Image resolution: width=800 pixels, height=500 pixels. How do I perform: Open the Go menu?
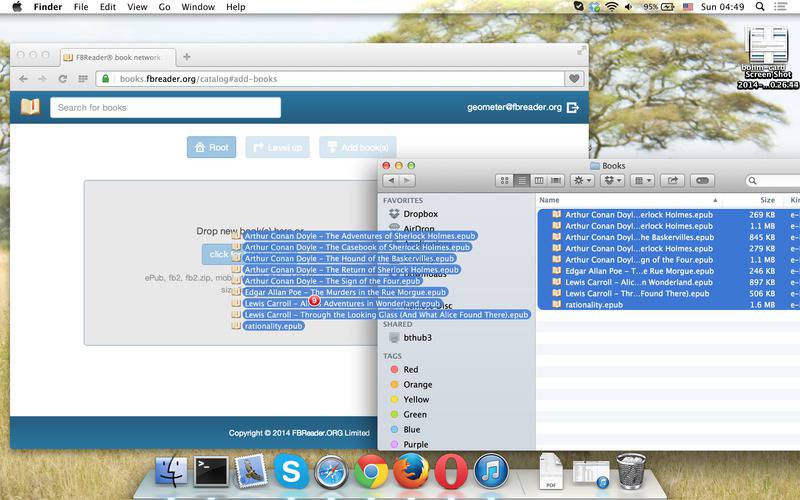coord(164,7)
